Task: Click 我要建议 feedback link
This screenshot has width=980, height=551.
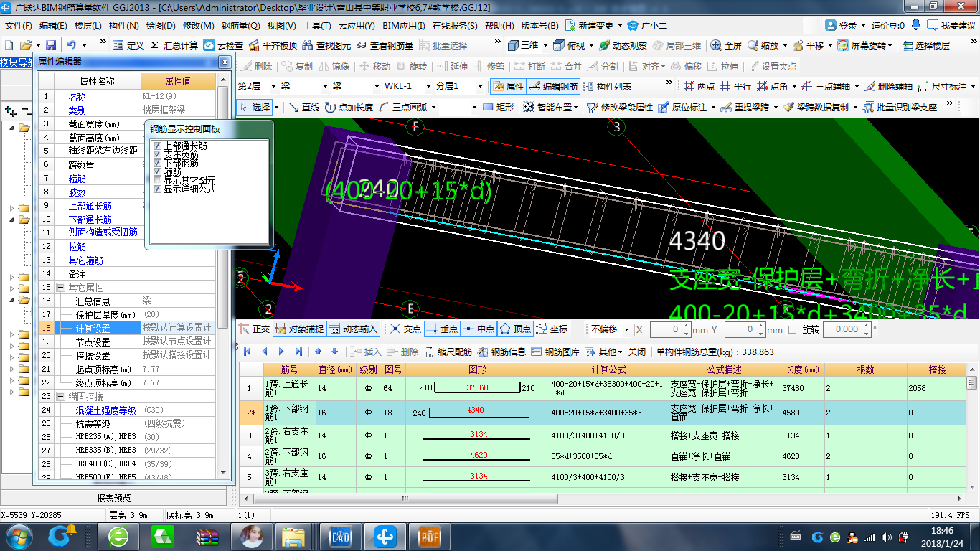Action: click(951, 25)
